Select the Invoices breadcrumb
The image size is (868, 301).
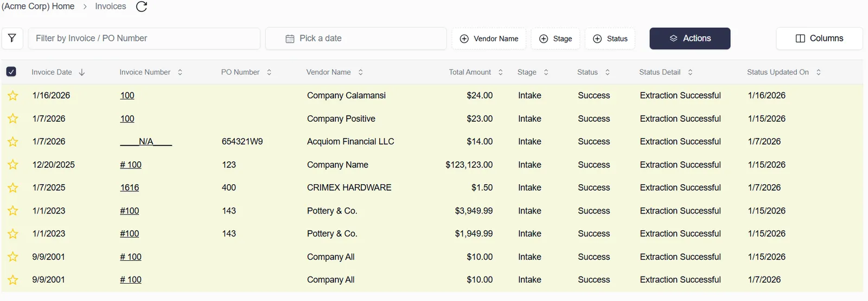[111, 7]
